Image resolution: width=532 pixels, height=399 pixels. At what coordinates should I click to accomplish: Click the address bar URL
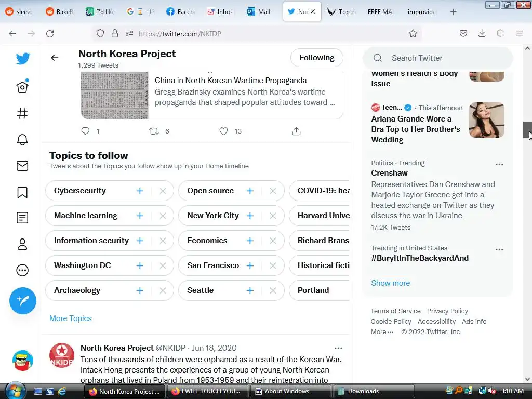[180, 34]
